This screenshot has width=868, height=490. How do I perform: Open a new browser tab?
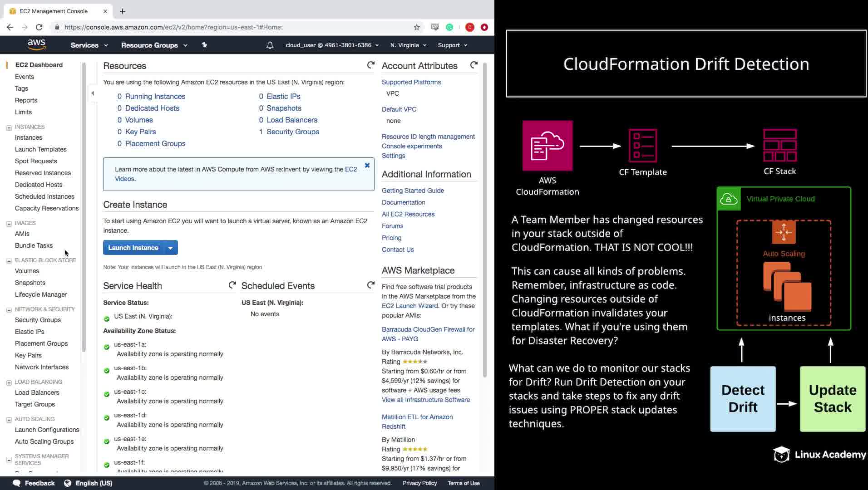point(122,11)
